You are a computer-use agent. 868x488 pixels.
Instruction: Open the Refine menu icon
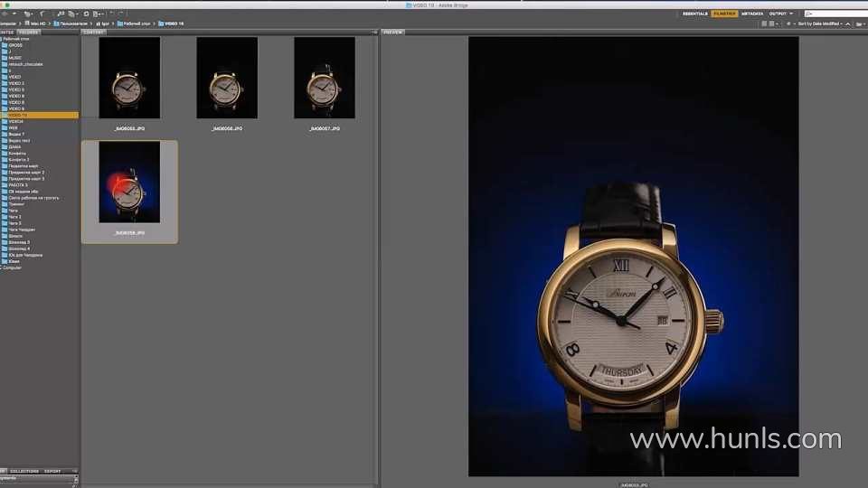(x=72, y=14)
